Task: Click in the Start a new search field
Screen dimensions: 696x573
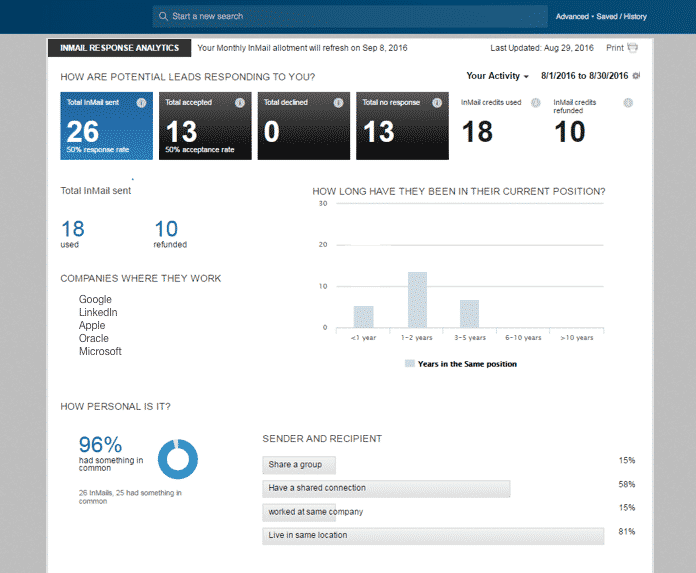Action: pos(350,16)
